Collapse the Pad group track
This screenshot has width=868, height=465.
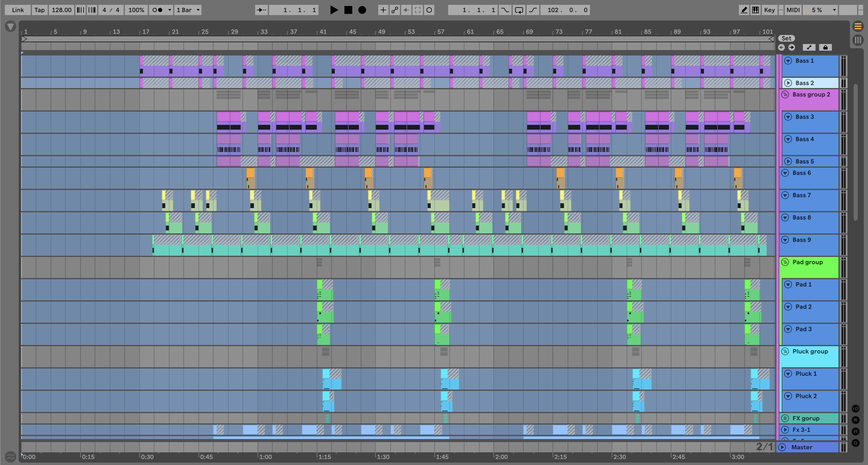point(785,262)
